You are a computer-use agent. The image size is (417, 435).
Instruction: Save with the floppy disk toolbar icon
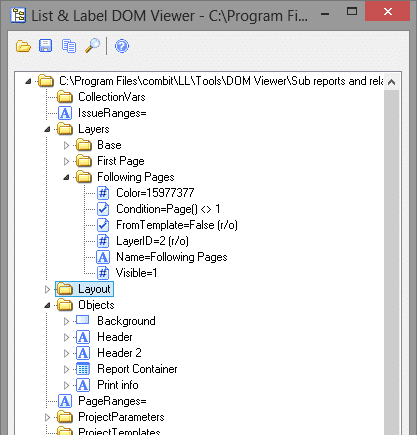(46, 46)
